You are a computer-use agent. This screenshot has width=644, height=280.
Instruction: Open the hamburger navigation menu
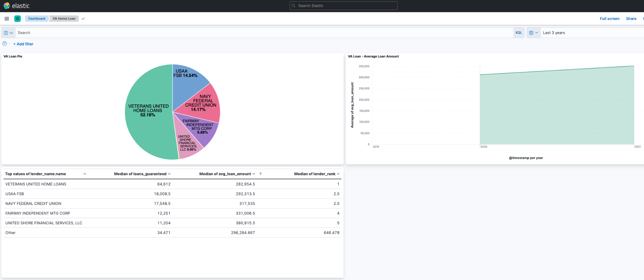[x=7, y=19]
